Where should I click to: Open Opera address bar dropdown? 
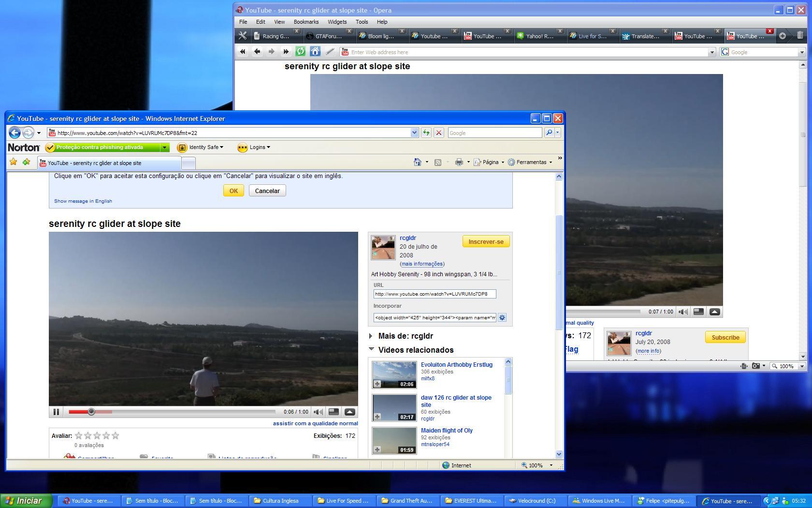[x=711, y=52]
